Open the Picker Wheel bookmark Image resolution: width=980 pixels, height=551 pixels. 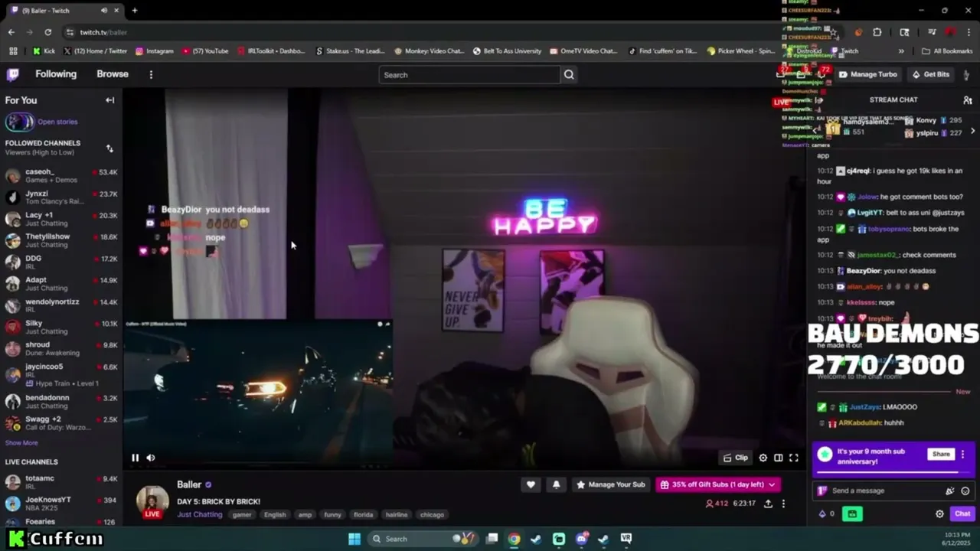coord(740,51)
